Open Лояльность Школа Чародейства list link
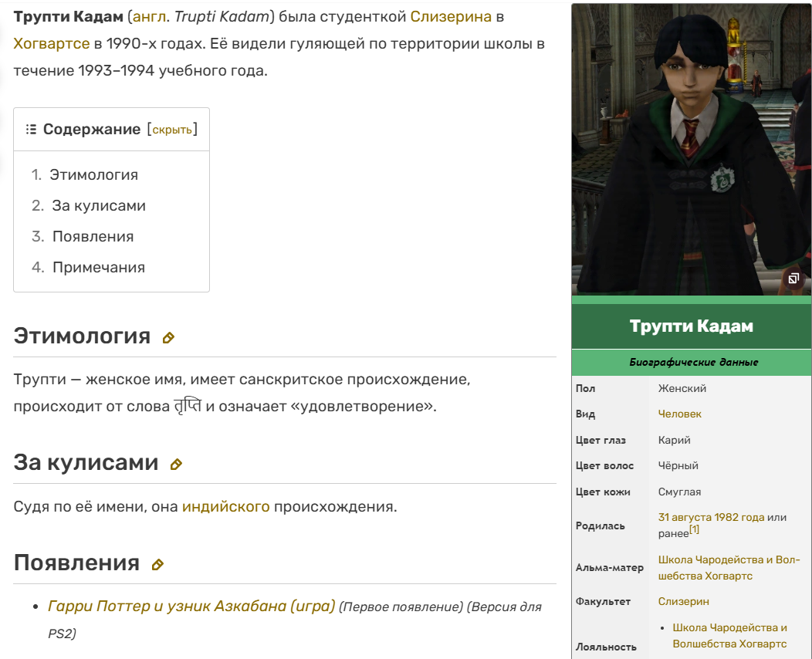812x659 pixels. tap(729, 635)
